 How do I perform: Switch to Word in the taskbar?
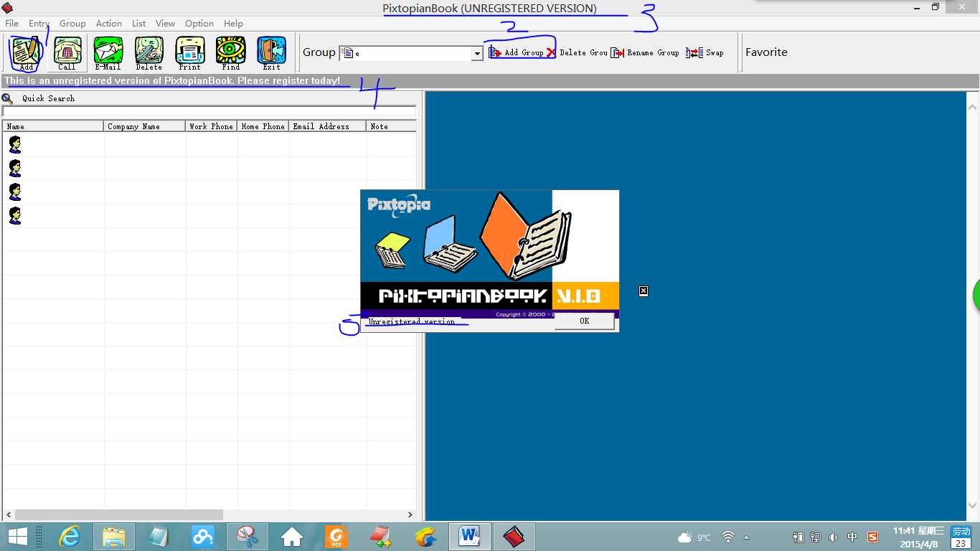tap(470, 537)
